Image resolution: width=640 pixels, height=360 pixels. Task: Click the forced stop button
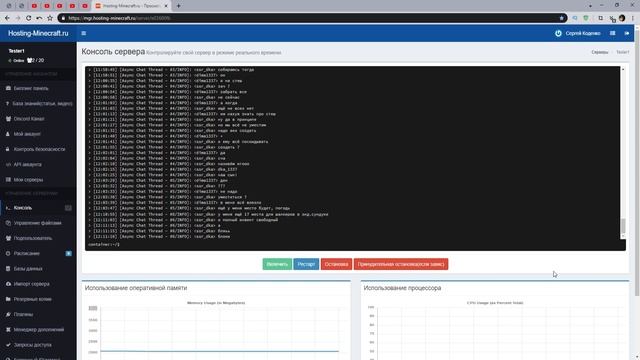[401, 264]
